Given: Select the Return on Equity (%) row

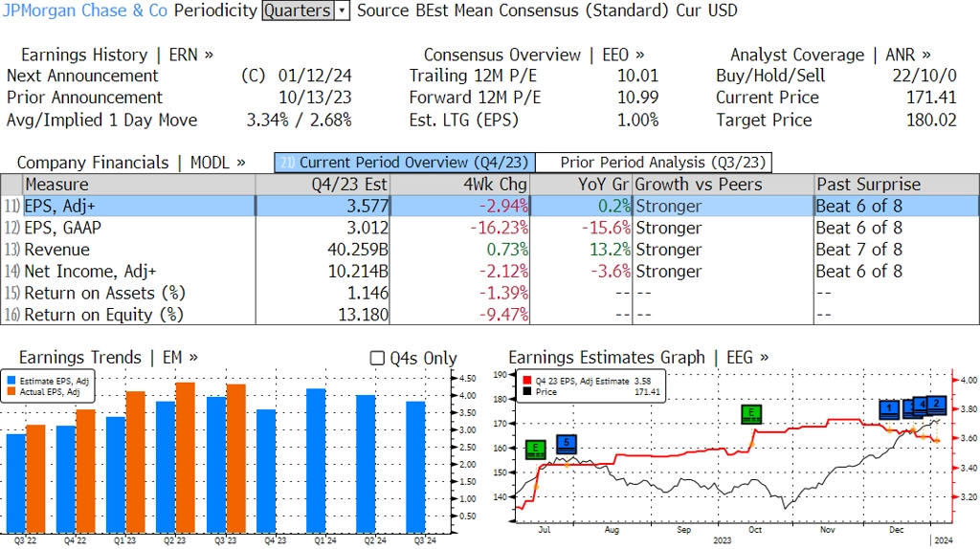Looking at the screenshot, I should click(x=490, y=315).
